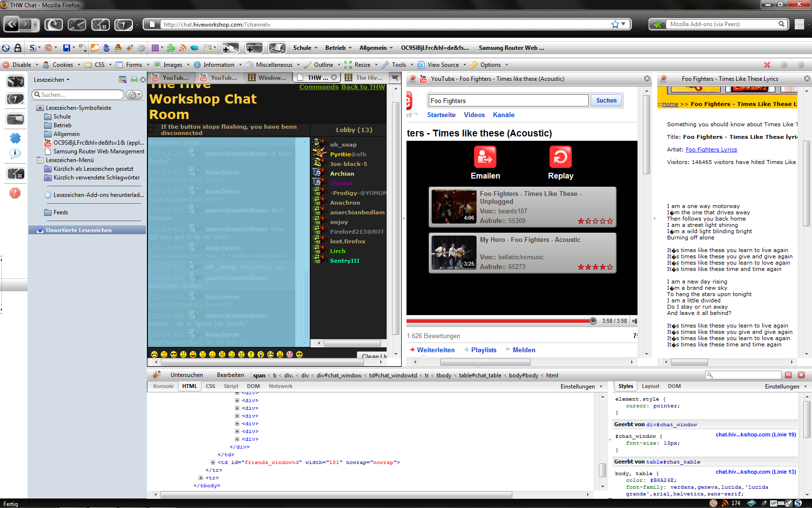Open the My Hero Acoustic video thumbnail
This screenshot has width=812, height=508.
tap(454, 253)
